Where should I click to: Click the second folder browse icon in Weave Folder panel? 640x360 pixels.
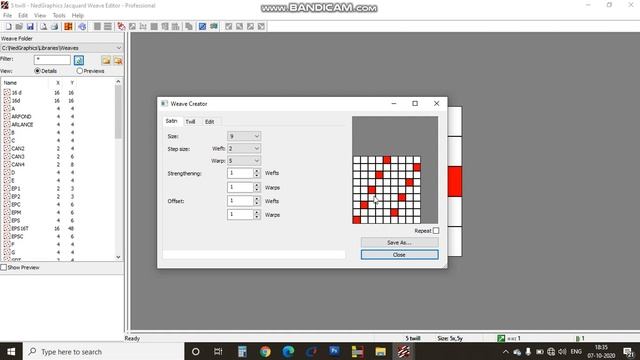point(118,60)
